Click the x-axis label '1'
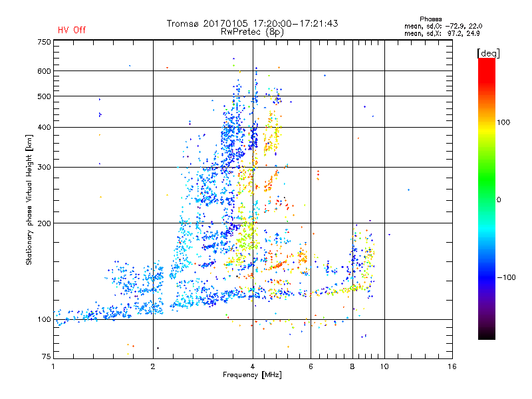Screen dimensions: 532x399 [54, 366]
